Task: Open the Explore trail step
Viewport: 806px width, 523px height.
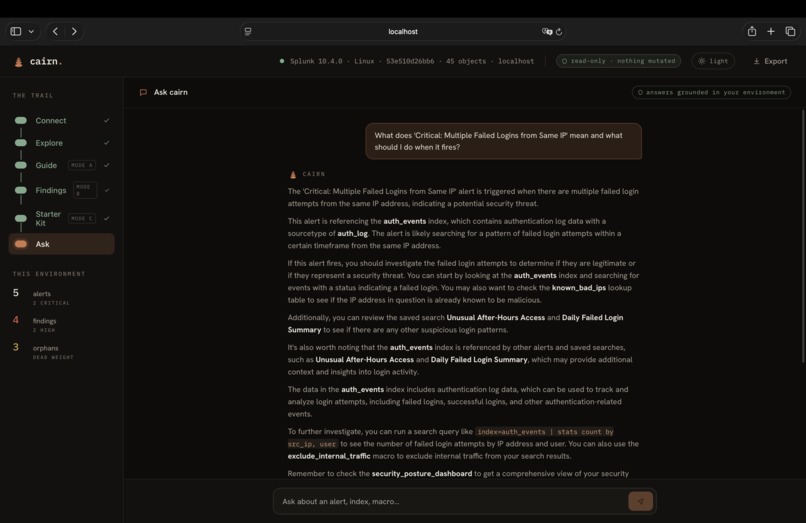Action: pos(62,143)
